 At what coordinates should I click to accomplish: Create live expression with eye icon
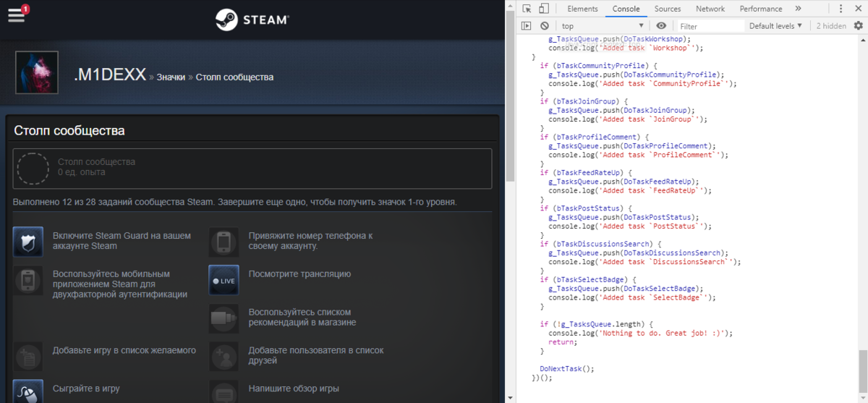click(661, 26)
